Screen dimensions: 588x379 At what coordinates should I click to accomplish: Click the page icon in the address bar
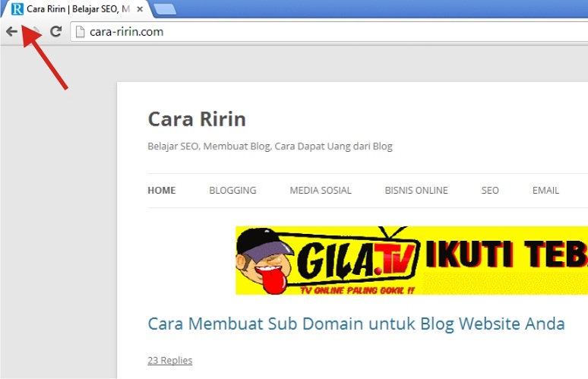tap(80, 32)
